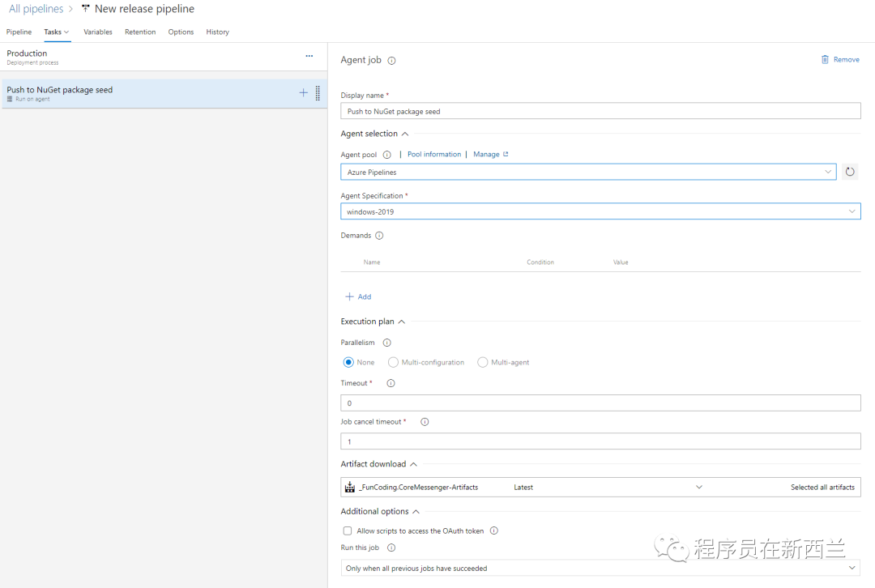Image resolution: width=875 pixels, height=588 pixels.
Task: Switch to the Retention tab
Action: tap(140, 32)
